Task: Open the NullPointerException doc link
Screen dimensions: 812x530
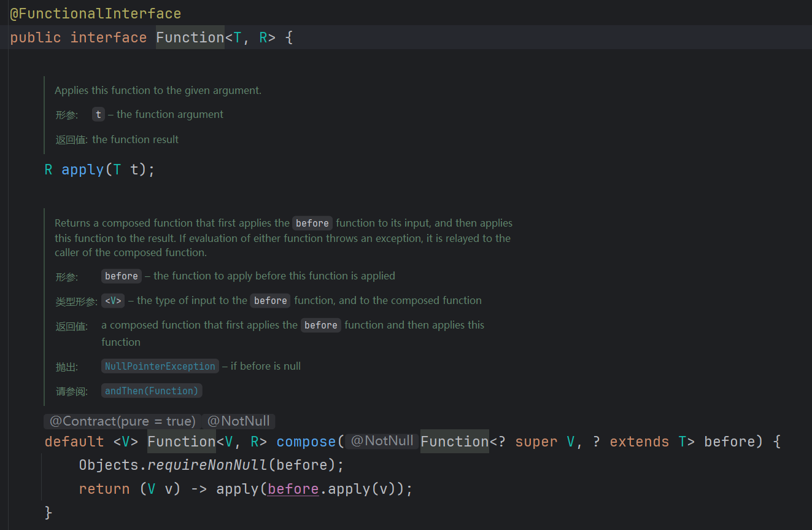Action: [x=160, y=366]
